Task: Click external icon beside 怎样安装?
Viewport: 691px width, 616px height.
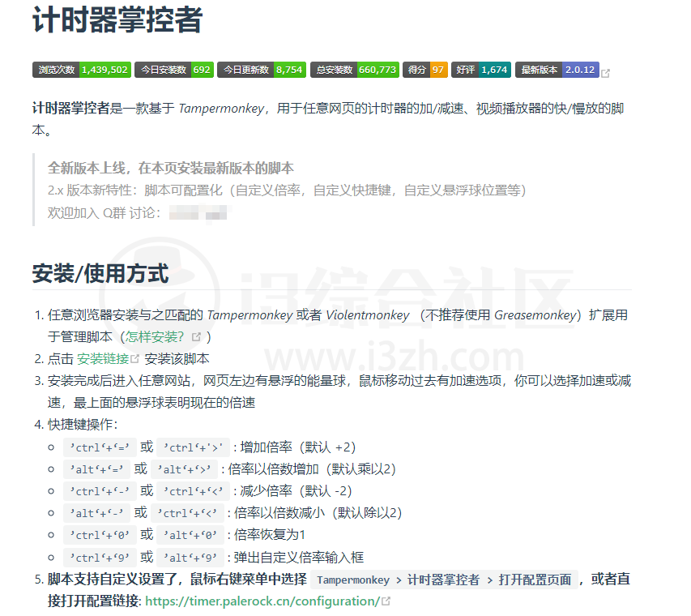Action: click(x=196, y=337)
